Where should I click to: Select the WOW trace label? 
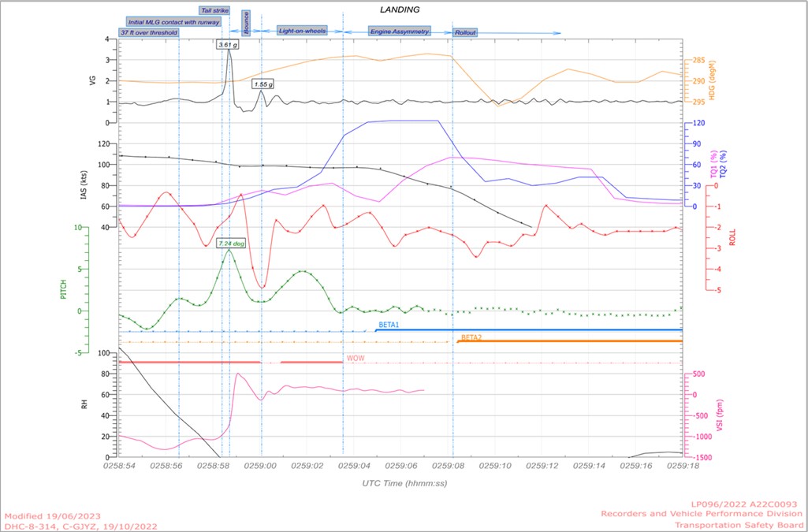[x=355, y=359]
